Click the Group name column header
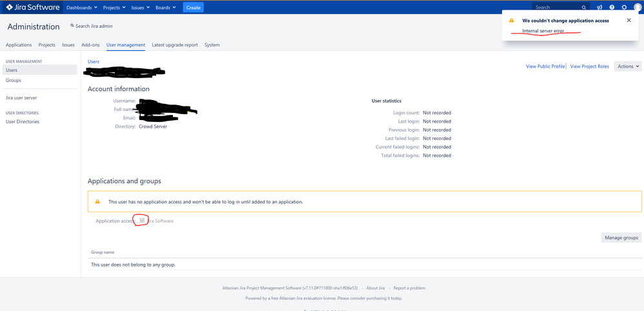The width and height of the screenshot is (644, 311). tap(103, 252)
